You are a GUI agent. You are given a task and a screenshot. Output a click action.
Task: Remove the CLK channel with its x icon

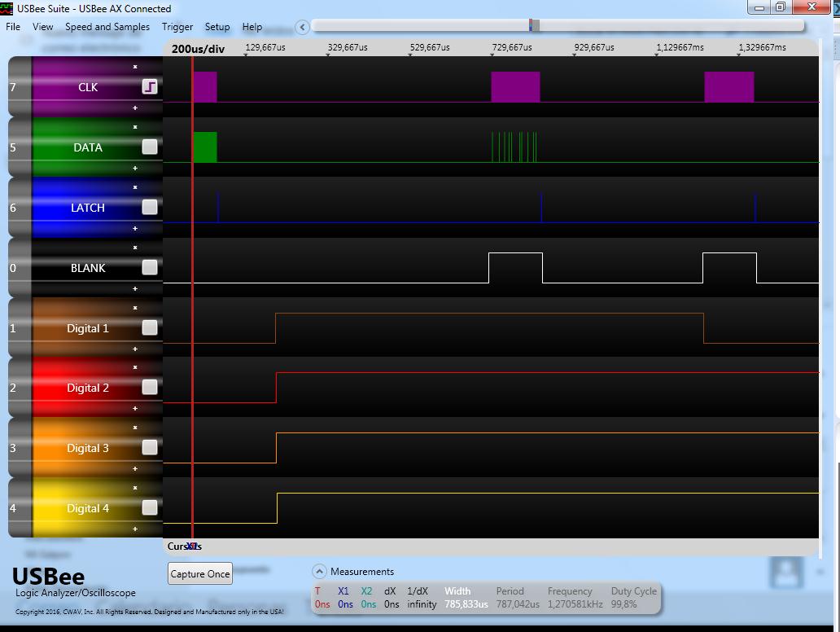coord(135,67)
